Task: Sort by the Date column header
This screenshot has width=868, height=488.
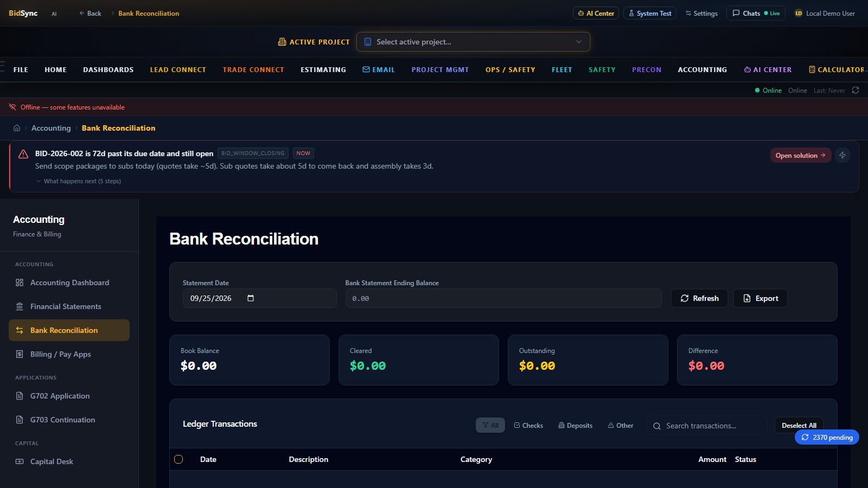Action: 208,459
